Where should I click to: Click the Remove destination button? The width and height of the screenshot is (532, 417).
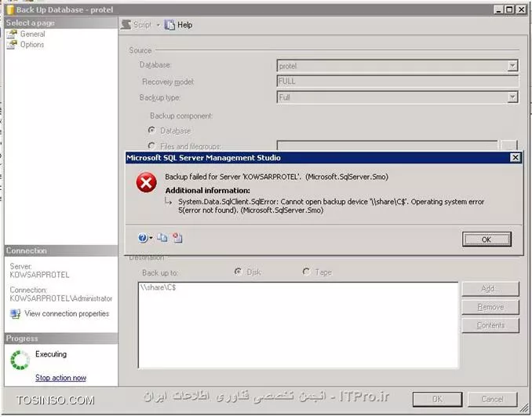pyautogui.click(x=490, y=307)
